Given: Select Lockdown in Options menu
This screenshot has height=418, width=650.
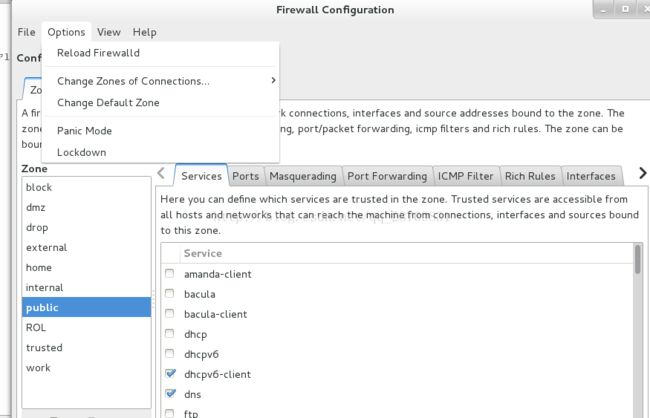Looking at the screenshot, I should (x=160, y=153).
